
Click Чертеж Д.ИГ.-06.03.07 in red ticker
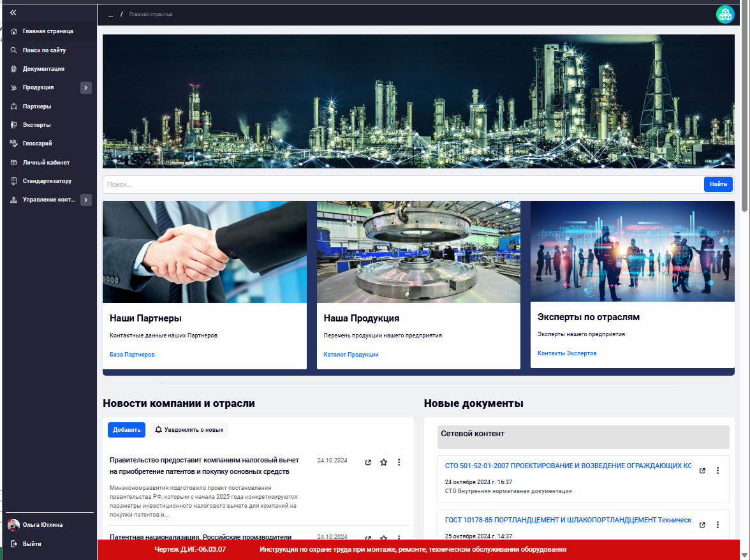(190, 550)
